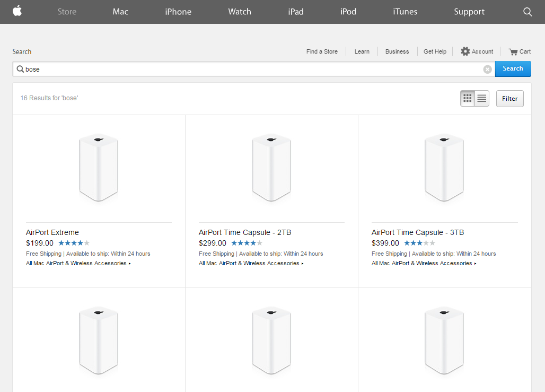Click the shopping cart icon

click(513, 52)
